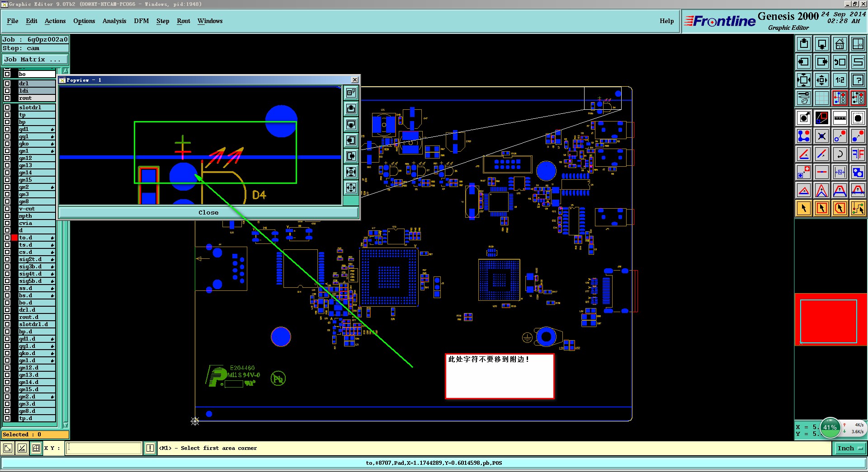The height and width of the screenshot is (472, 868).
Task: Click the 41% network monitor widget
Action: click(x=830, y=428)
